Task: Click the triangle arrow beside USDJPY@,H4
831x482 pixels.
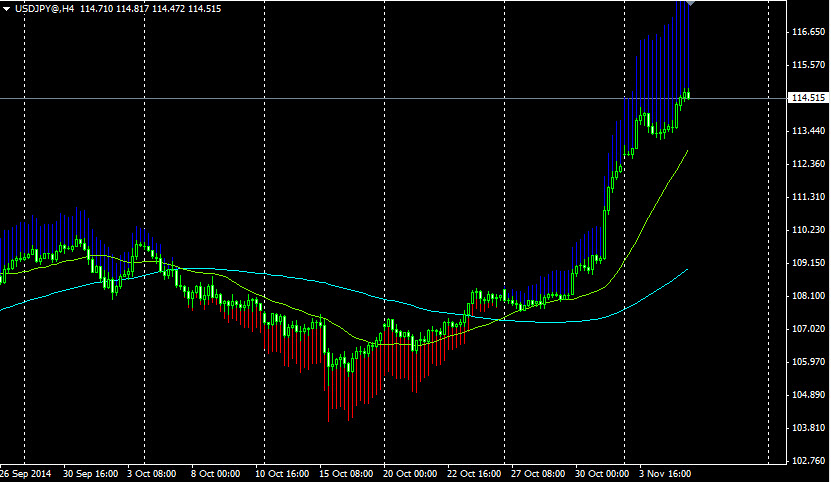Action: click(x=7, y=9)
